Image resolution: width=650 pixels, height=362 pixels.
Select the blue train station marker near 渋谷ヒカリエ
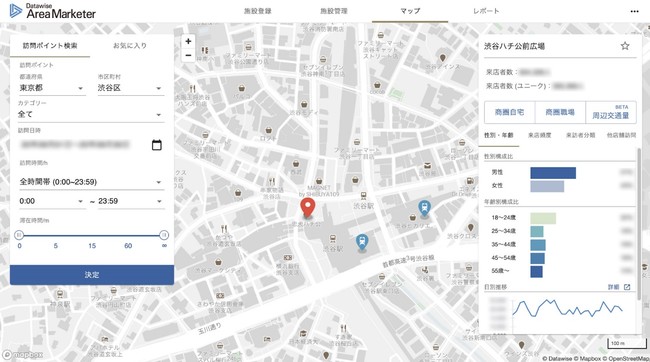(x=424, y=209)
